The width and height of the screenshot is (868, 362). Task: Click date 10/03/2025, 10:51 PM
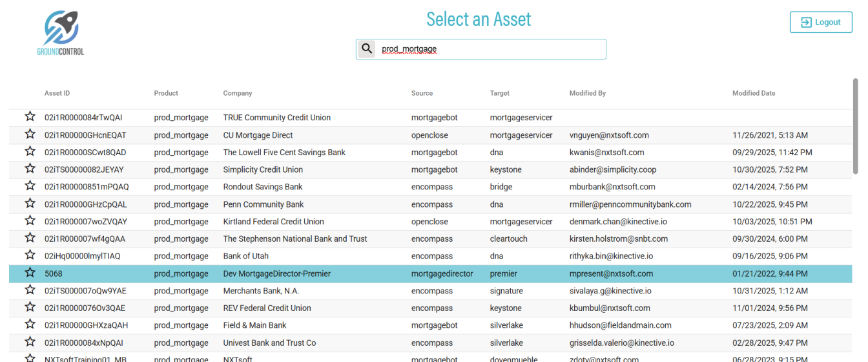click(x=772, y=222)
